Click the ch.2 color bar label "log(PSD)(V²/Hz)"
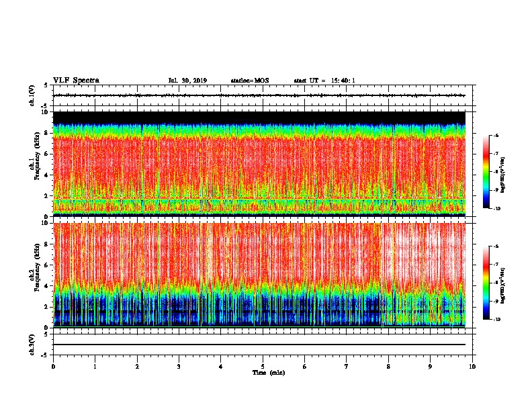 [x=503, y=285]
